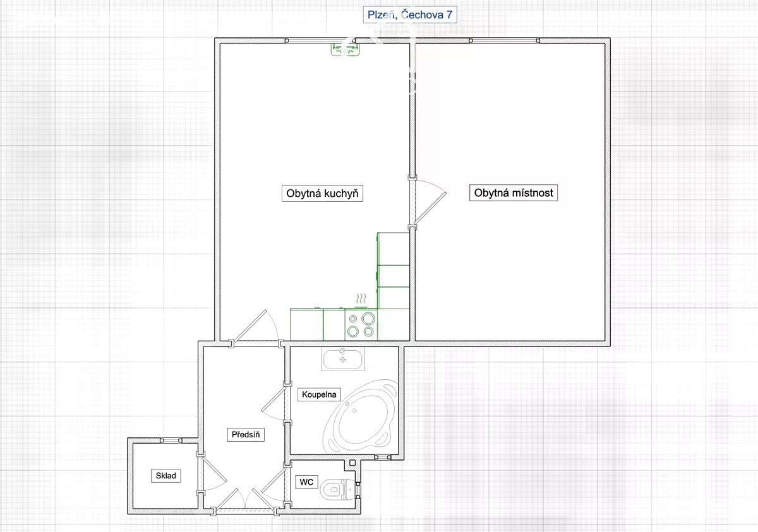Viewport: 758px width, 532px height.
Task: Select the "Obytná kuchyň" room label
Action: 322,193
